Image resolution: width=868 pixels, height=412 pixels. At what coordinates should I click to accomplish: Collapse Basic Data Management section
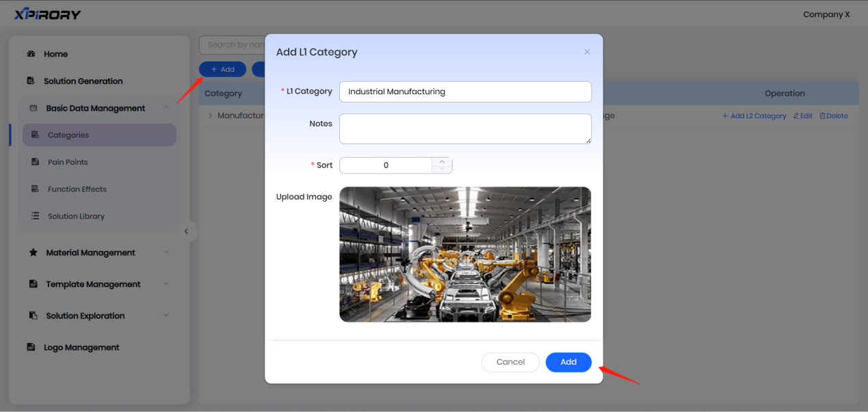tap(166, 108)
